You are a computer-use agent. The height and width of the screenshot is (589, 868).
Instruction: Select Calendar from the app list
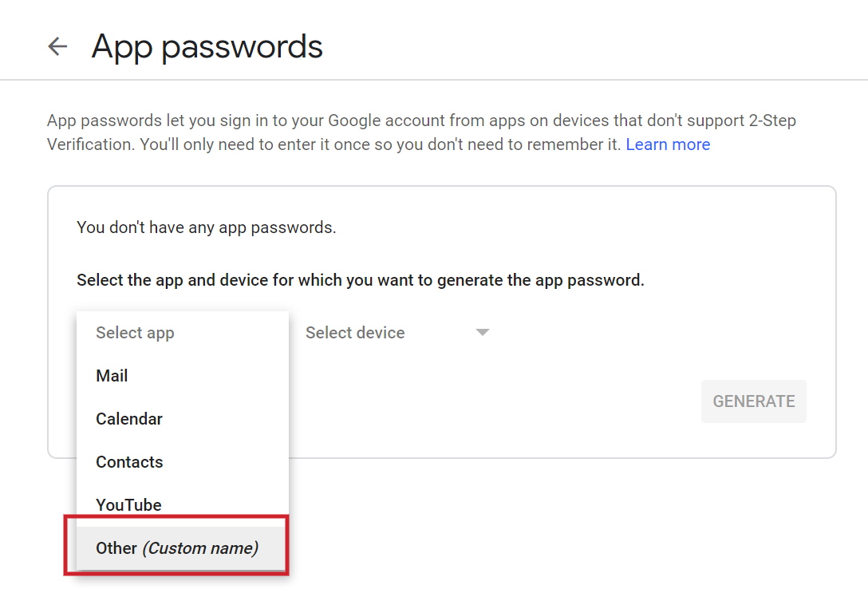coord(128,418)
